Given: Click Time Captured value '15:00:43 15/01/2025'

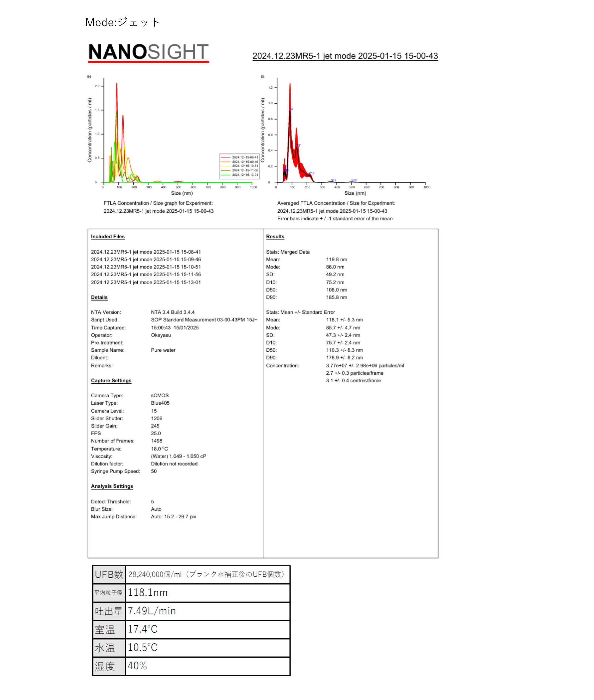Looking at the screenshot, I should (175, 328).
